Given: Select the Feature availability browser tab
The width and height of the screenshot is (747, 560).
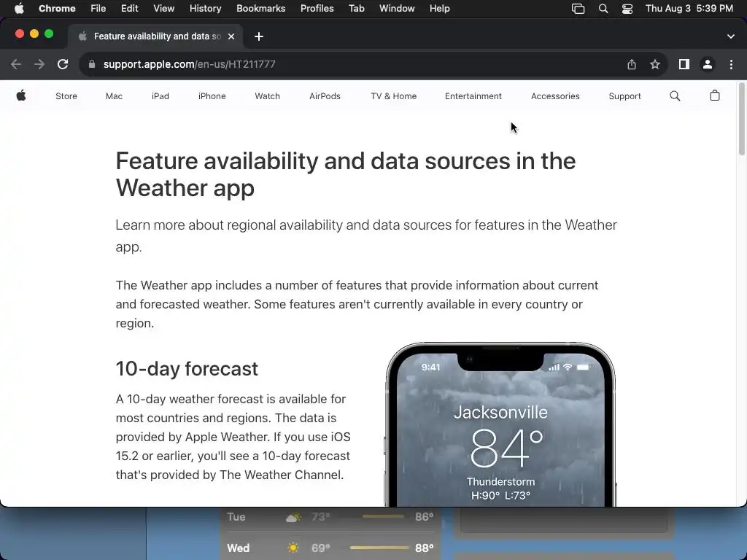Looking at the screenshot, I should [x=156, y=36].
